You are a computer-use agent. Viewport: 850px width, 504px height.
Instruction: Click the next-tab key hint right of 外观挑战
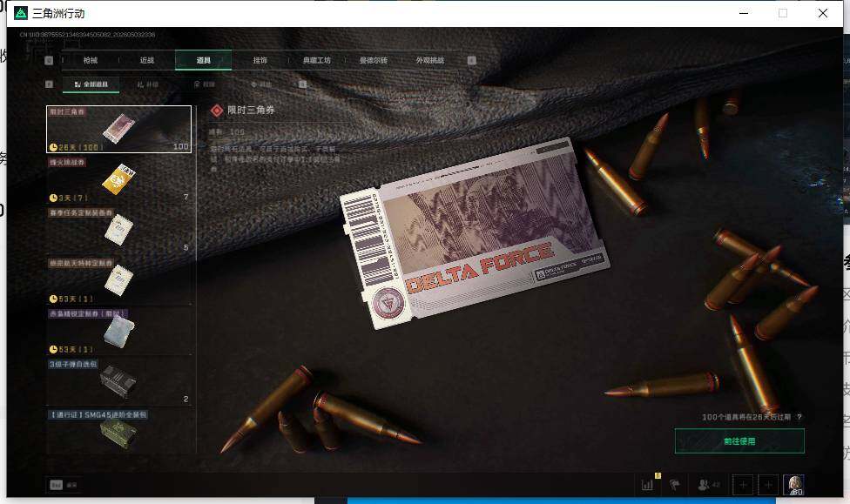pyautogui.click(x=472, y=60)
